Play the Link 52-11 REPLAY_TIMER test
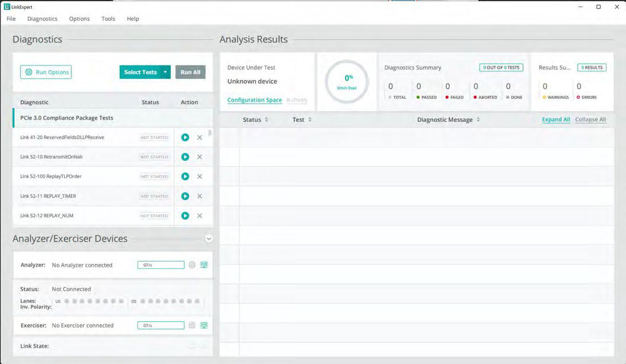 pos(185,196)
